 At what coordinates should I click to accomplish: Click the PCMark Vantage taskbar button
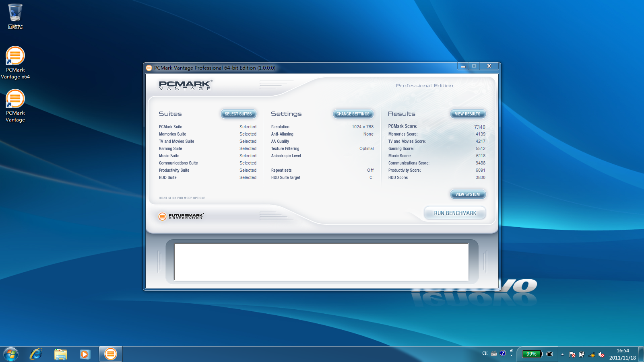click(110, 354)
